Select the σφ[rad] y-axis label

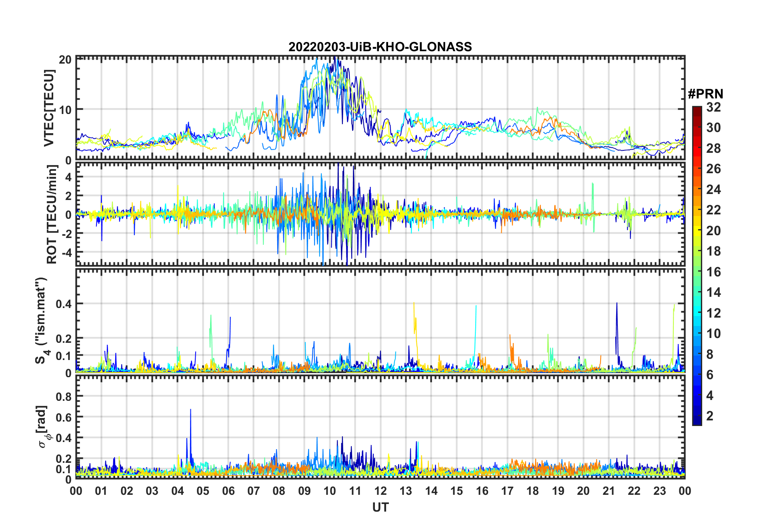(x=43, y=426)
